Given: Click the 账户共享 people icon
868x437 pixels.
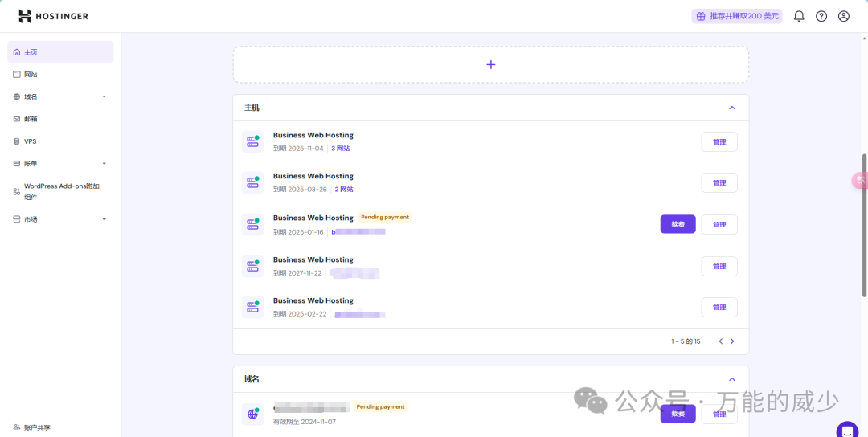Looking at the screenshot, I should click(x=17, y=427).
